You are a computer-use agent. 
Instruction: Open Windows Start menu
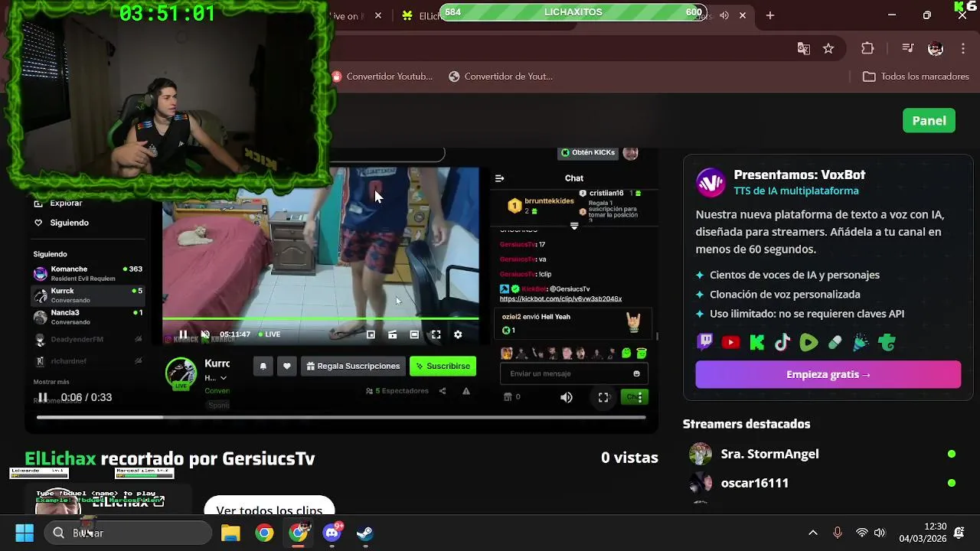tap(24, 533)
